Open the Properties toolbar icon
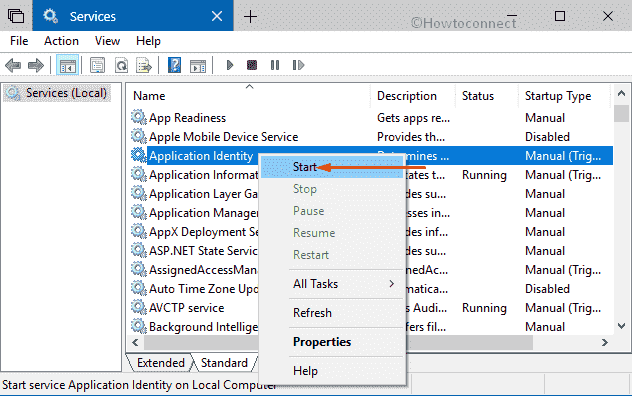The height and width of the screenshot is (396, 632). [x=97, y=65]
